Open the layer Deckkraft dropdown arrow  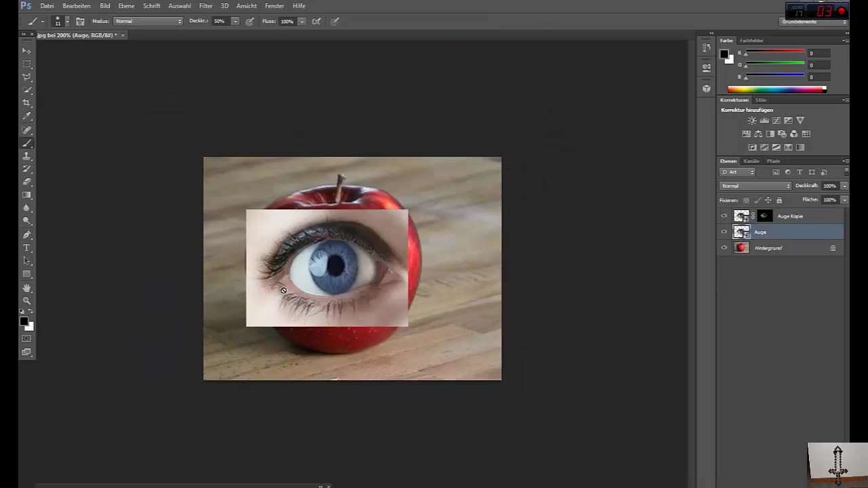844,186
